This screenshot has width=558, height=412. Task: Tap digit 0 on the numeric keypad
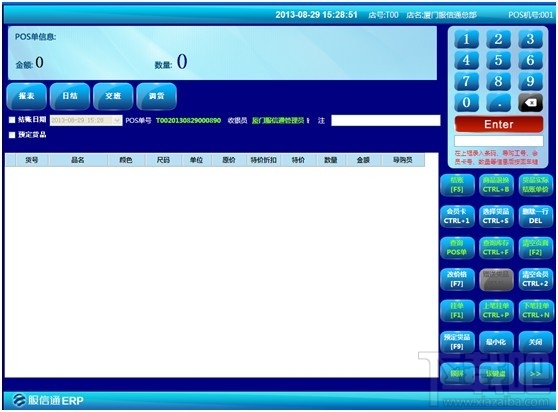click(x=466, y=103)
